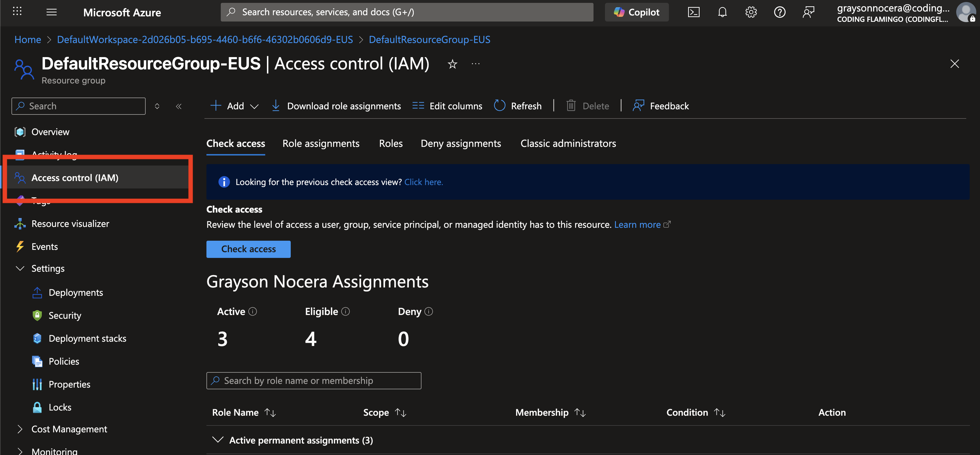Open the help question-mark icon
The height and width of the screenshot is (455, 980).
click(780, 12)
